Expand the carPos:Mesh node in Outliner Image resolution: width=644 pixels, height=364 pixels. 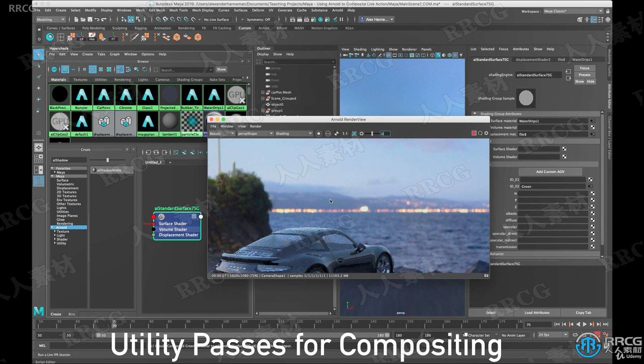(262, 92)
